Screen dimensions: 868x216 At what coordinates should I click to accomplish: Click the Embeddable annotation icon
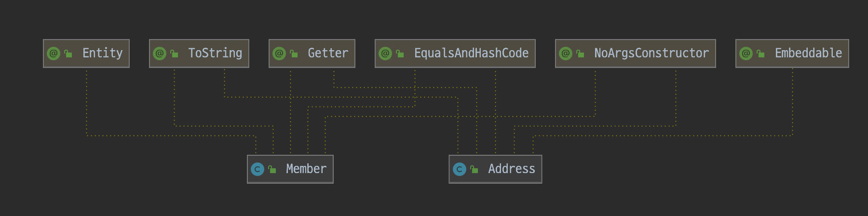[x=746, y=54]
